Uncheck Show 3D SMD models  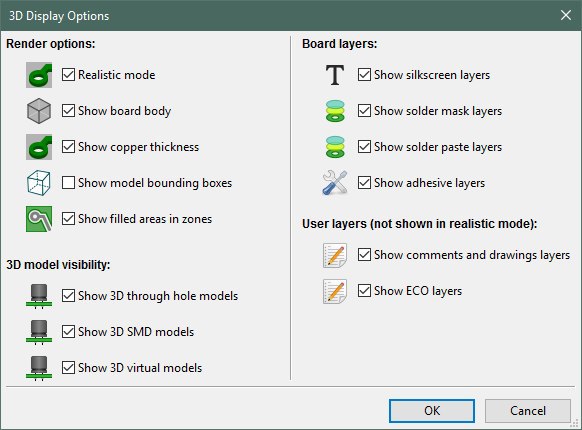68,332
